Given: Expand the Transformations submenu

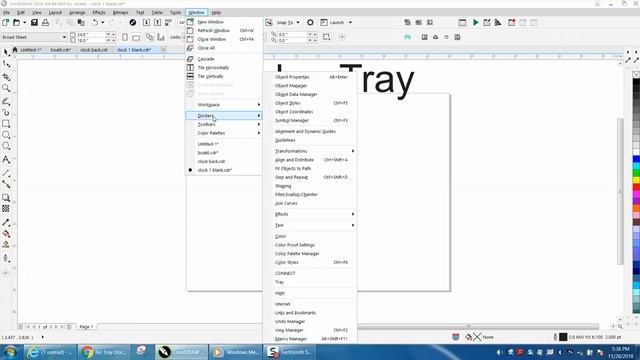Looking at the screenshot, I should coord(310,151).
